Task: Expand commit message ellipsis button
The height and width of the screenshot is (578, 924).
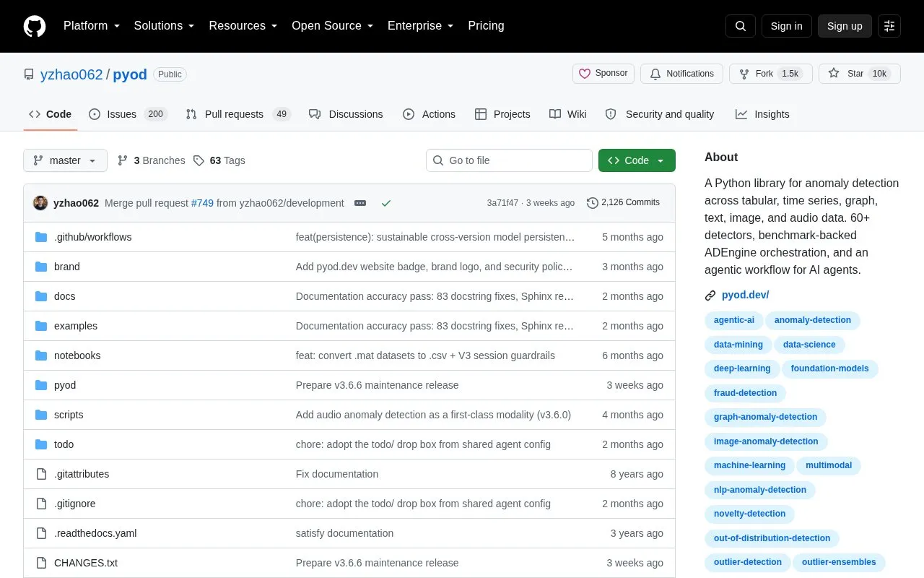Action: 360,203
